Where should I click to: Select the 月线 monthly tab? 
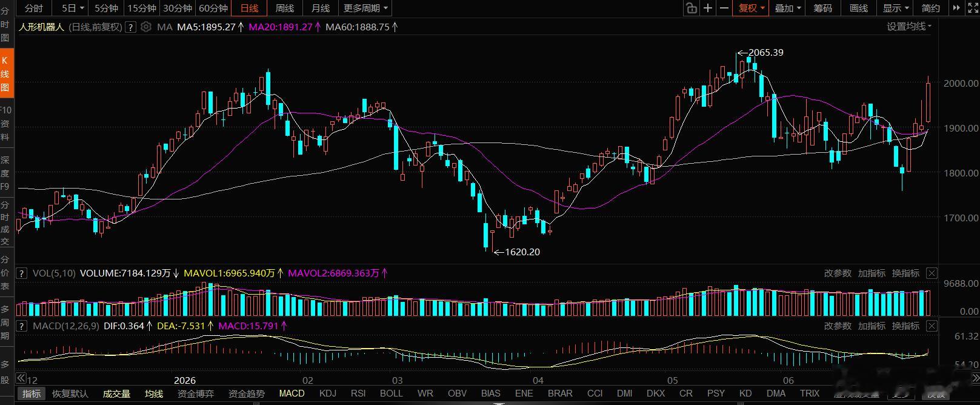tap(321, 8)
